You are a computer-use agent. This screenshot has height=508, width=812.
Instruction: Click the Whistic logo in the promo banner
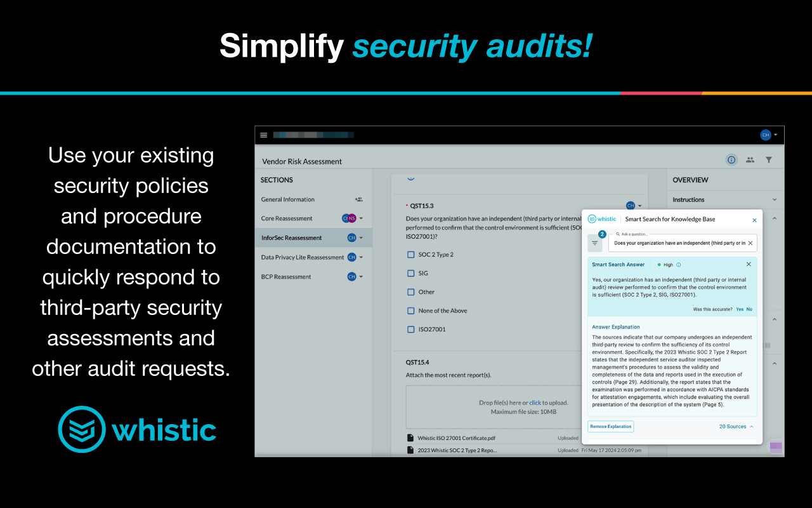coord(137,429)
